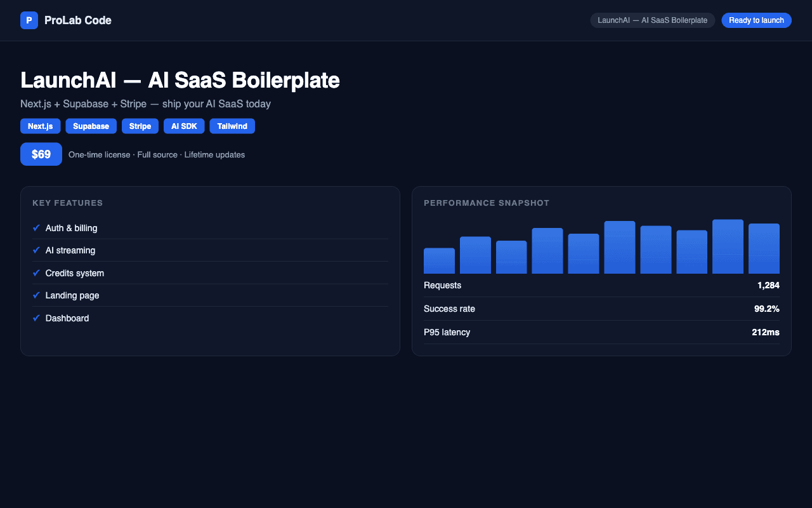Click the first, shortest bar in the chart

click(x=439, y=261)
